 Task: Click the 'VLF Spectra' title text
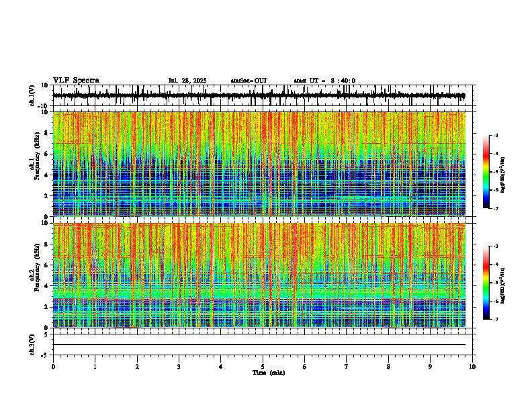pyautogui.click(x=76, y=81)
